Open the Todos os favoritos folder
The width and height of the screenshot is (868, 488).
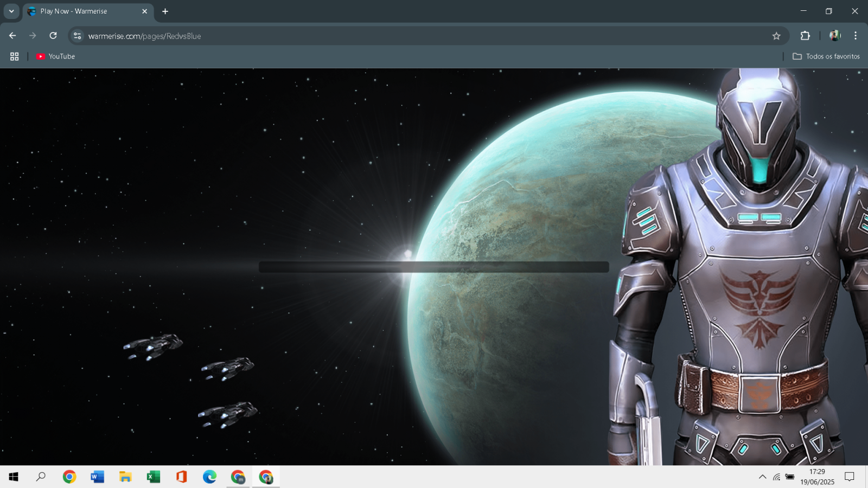(826, 56)
